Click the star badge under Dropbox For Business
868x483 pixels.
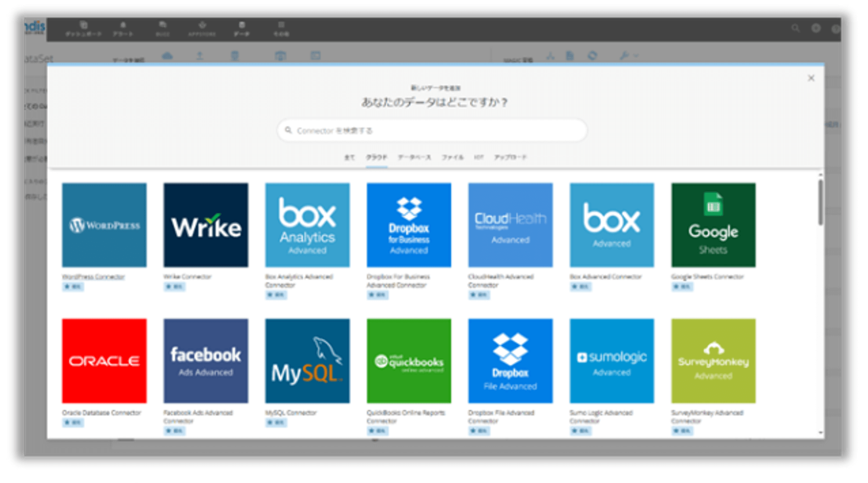tap(378, 295)
